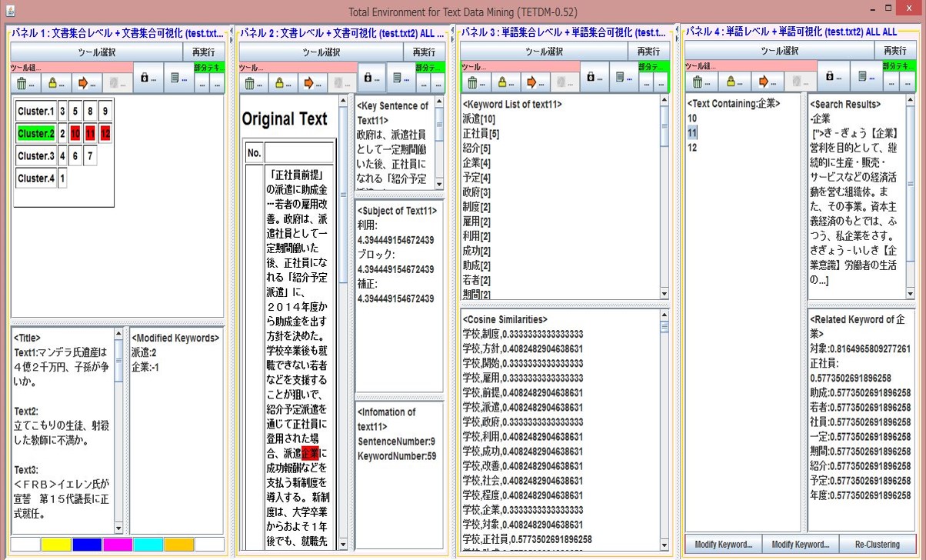Screen dimensions: 926x560
Task: Click the Title list scroll-down arrow
Action: (x=118, y=528)
